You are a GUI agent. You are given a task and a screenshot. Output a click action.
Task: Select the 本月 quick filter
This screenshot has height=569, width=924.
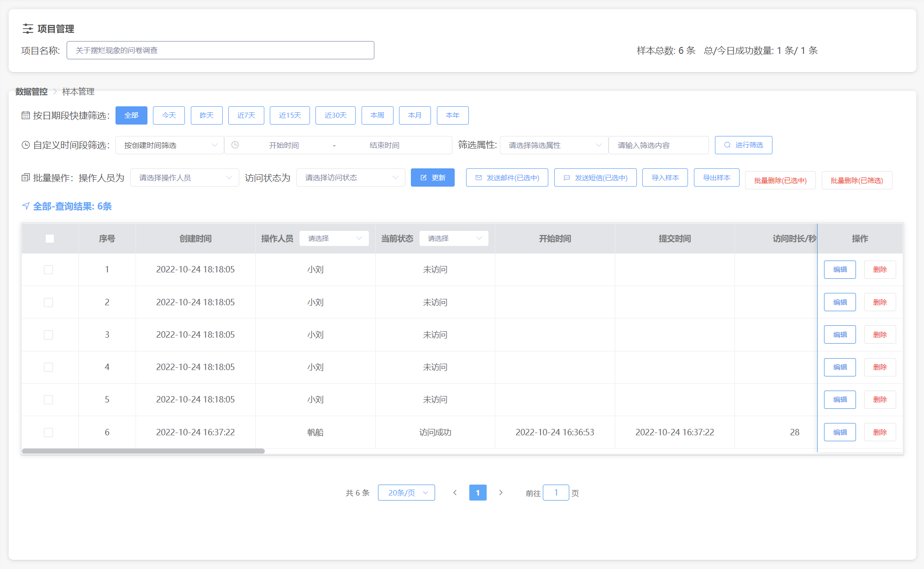415,115
